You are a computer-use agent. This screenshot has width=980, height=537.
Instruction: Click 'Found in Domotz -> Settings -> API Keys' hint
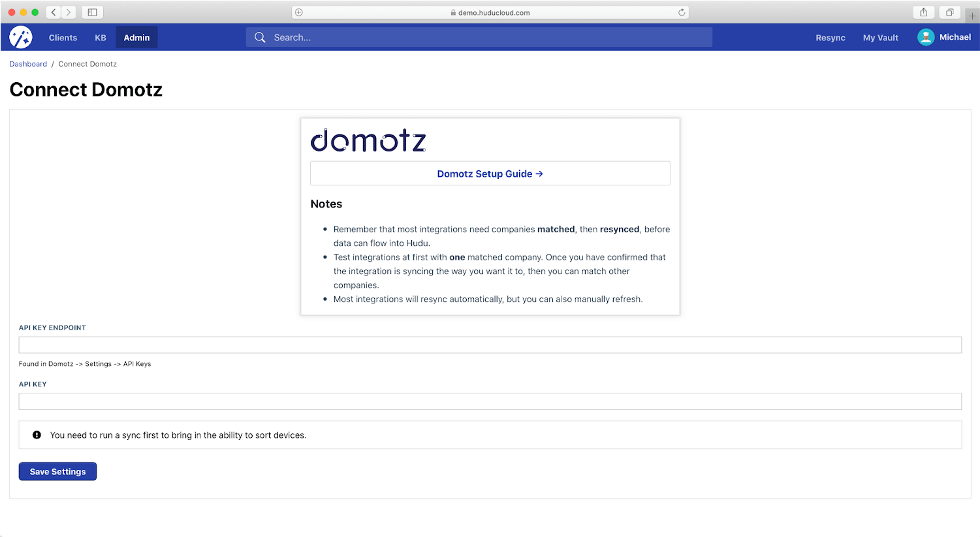[85, 364]
